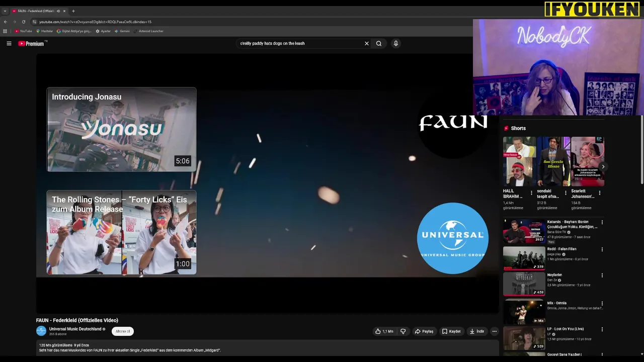This screenshot has height=362, width=644.
Task: Open The Rolling Stones Forty Licks end card
Action: point(121,232)
